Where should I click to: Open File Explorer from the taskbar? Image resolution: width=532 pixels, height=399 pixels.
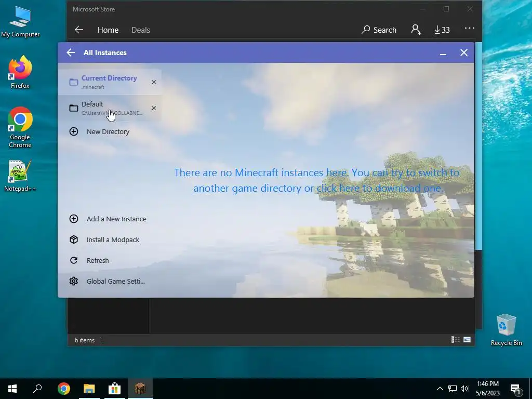[x=89, y=389]
